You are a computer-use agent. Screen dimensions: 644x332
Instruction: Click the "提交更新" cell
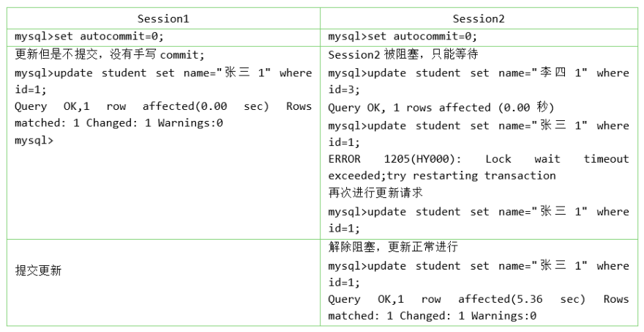[39, 270]
